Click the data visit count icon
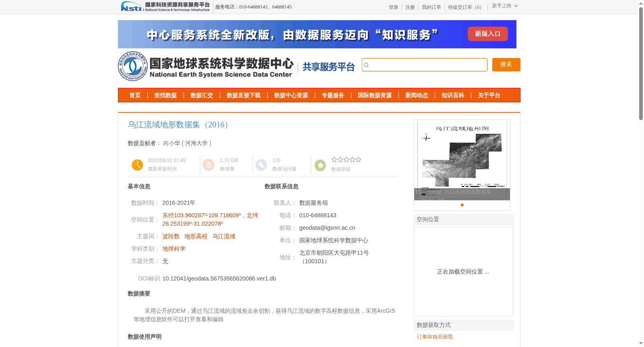Screen dimensions: 644x347 261,165
